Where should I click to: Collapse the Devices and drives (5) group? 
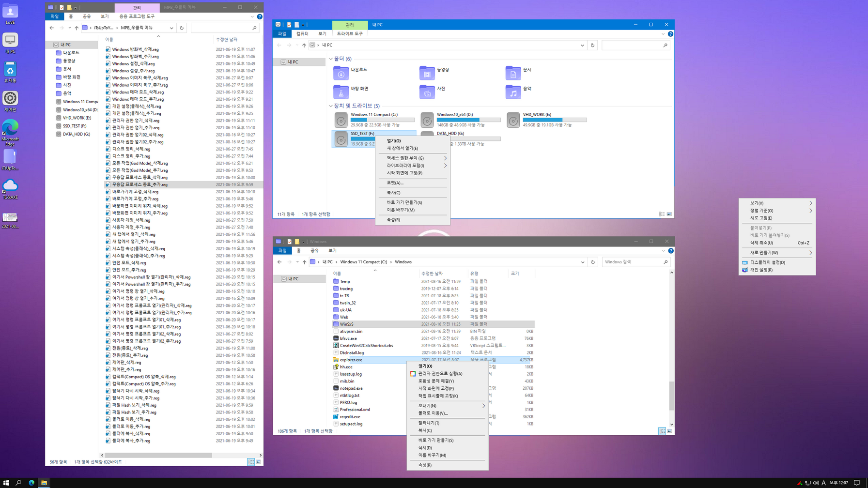click(331, 106)
